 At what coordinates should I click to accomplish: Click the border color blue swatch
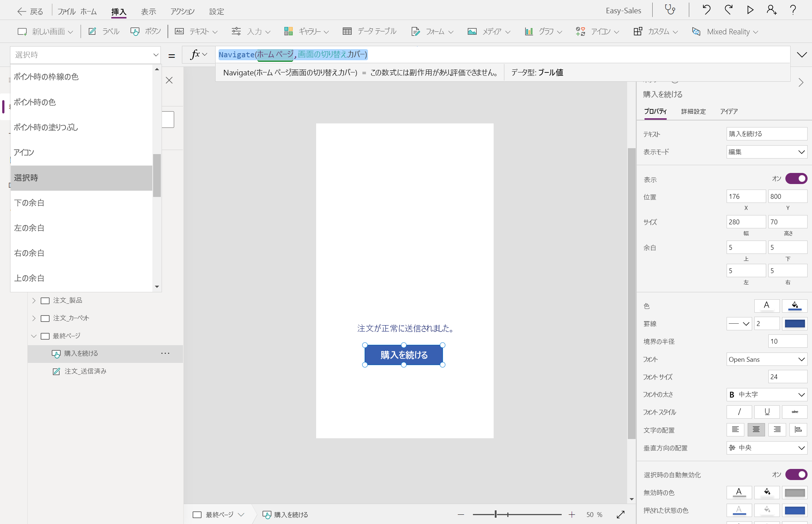pyautogui.click(x=795, y=323)
